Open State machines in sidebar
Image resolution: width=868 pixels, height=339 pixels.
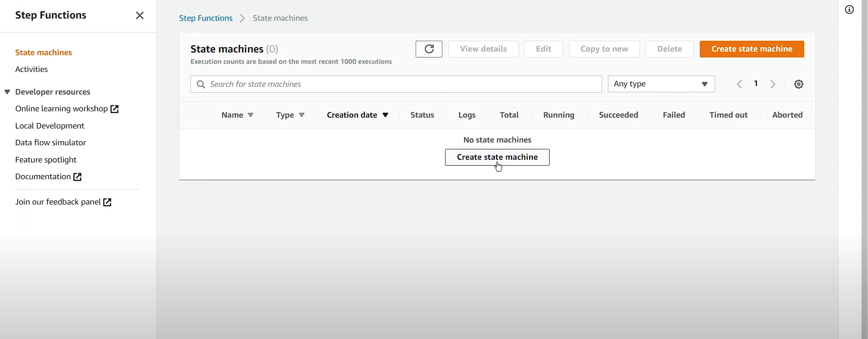(x=43, y=53)
